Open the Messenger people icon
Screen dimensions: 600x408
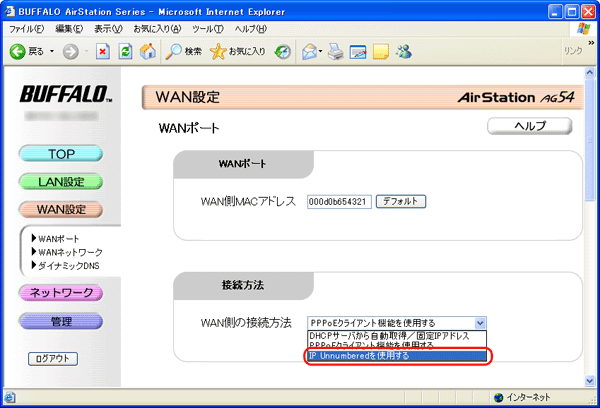[x=404, y=51]
